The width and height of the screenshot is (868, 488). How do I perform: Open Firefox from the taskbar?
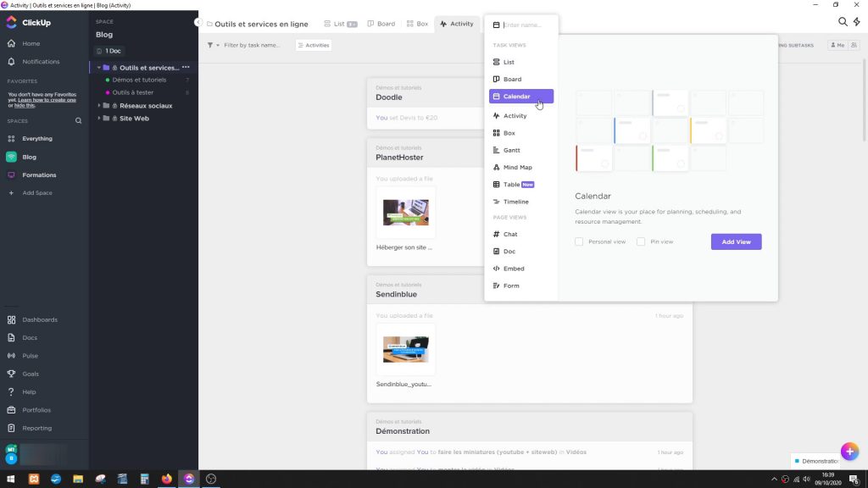[x=167, y=479]
